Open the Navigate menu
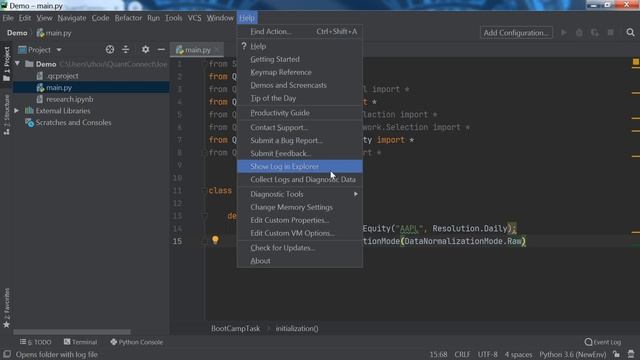Image resolution: width=640 pixels, height=360 pixels. (72, 18)
